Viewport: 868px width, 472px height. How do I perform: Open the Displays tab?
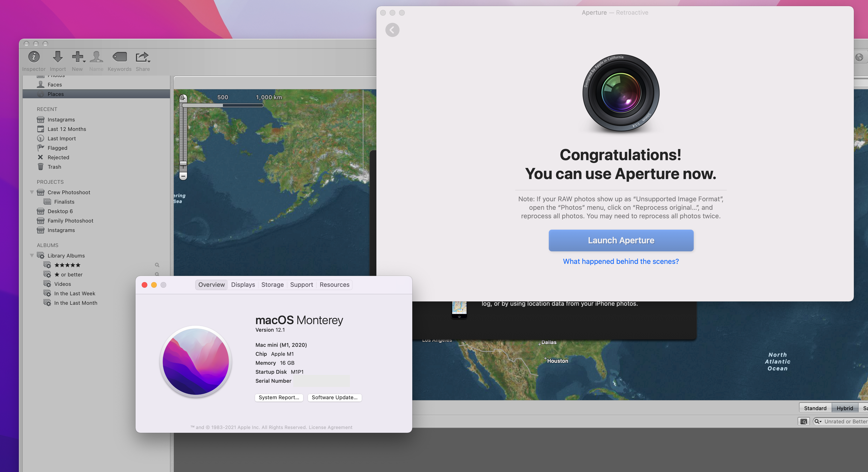point(243,285)
